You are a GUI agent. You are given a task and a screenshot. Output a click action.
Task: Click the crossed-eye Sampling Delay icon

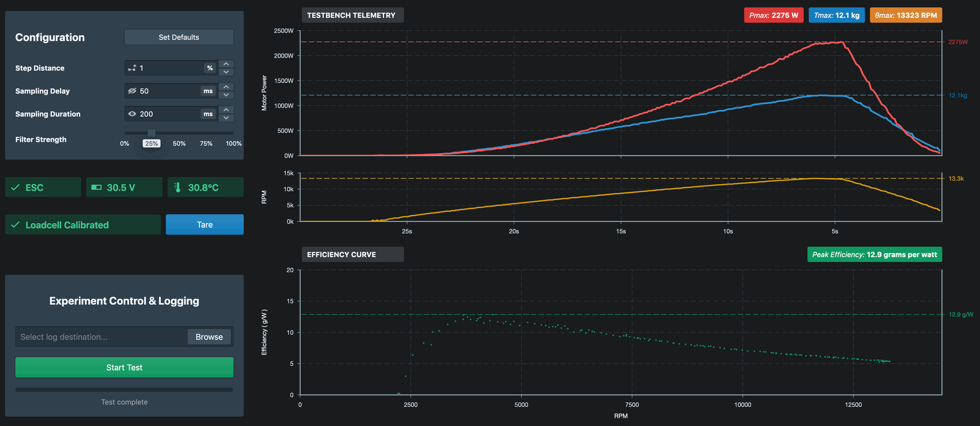coord(132,91)
